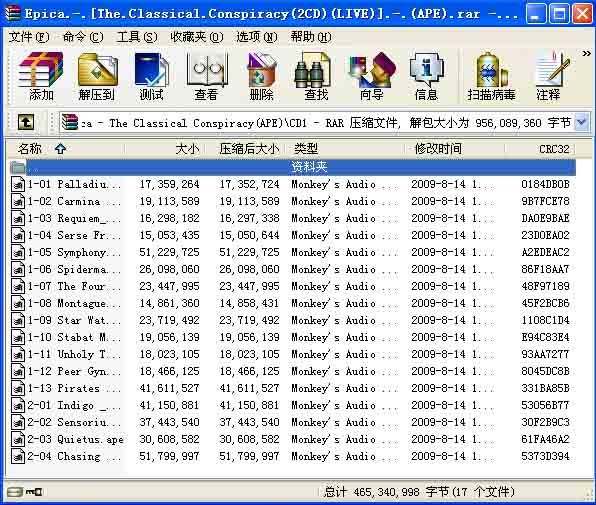This screenshot has height=505, width=596.
Task: Minimize the WinRAR window
Action: pyautogui.click(x=536, y=14)
